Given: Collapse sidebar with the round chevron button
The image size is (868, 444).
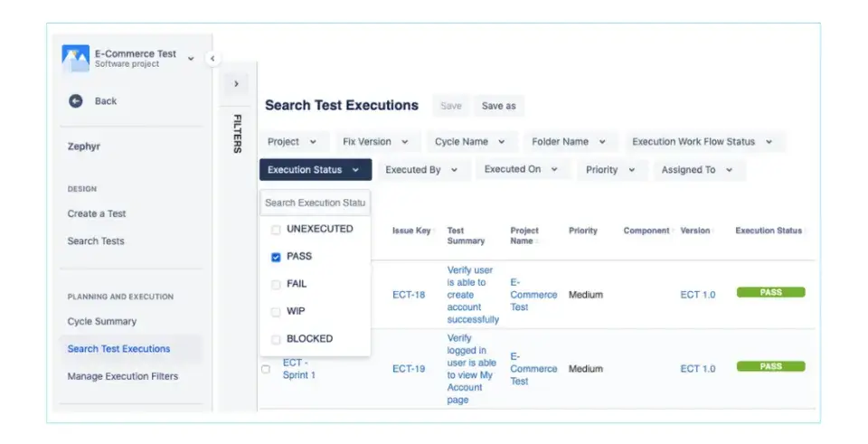Looking at the screenshot, I should click(x=212, y=58).
